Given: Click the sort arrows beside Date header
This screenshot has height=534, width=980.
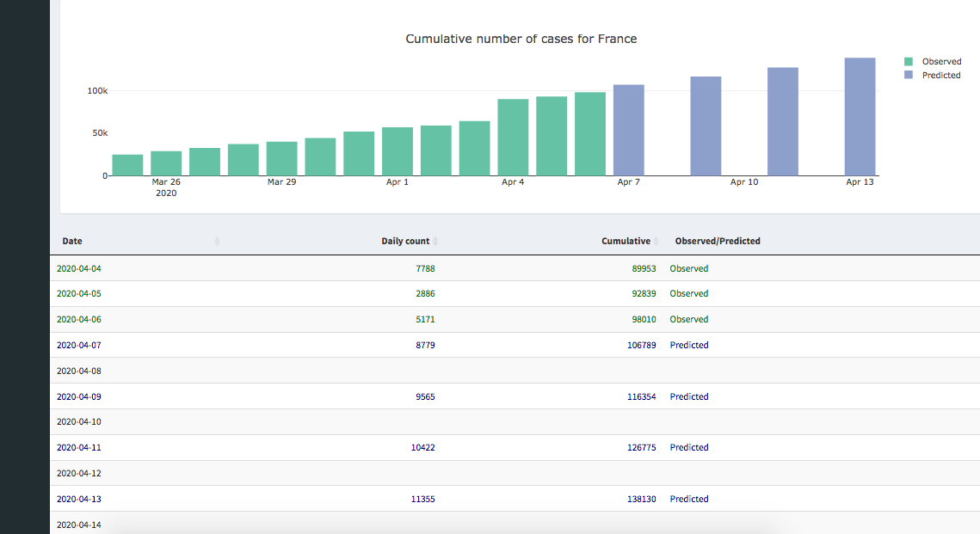Looking at the screenshot, I should pyautogui.click(x=217, y=242).
